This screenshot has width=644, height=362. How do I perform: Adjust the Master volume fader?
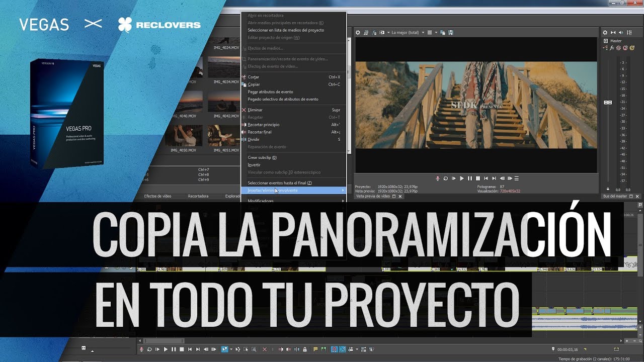point(608,102)
